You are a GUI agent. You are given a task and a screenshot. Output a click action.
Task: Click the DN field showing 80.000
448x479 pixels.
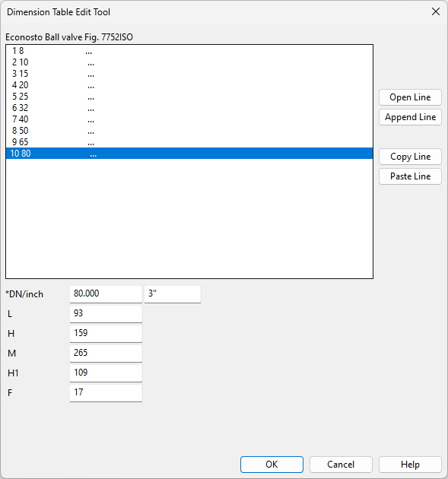coord(106,294)
